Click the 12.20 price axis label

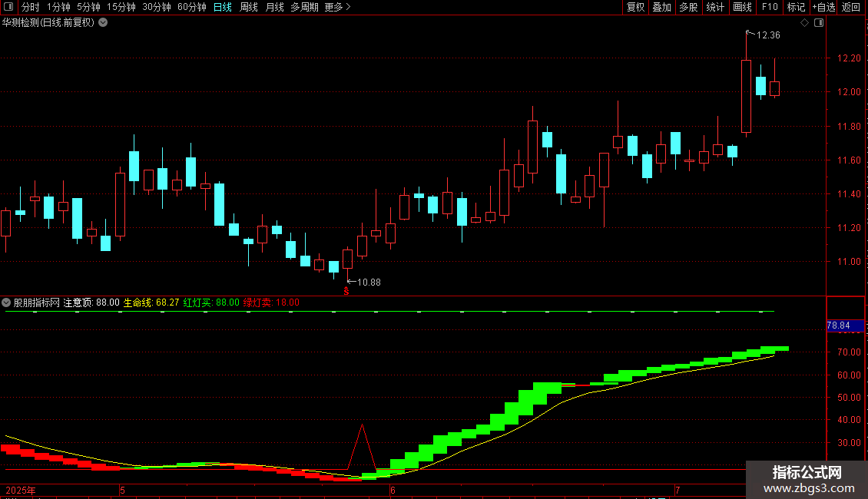(849, 58)
